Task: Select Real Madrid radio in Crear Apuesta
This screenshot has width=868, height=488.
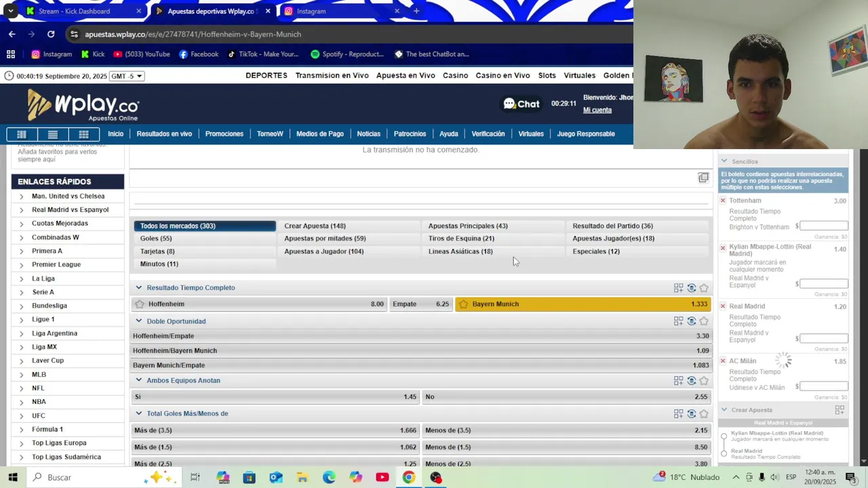Action: 724,454
